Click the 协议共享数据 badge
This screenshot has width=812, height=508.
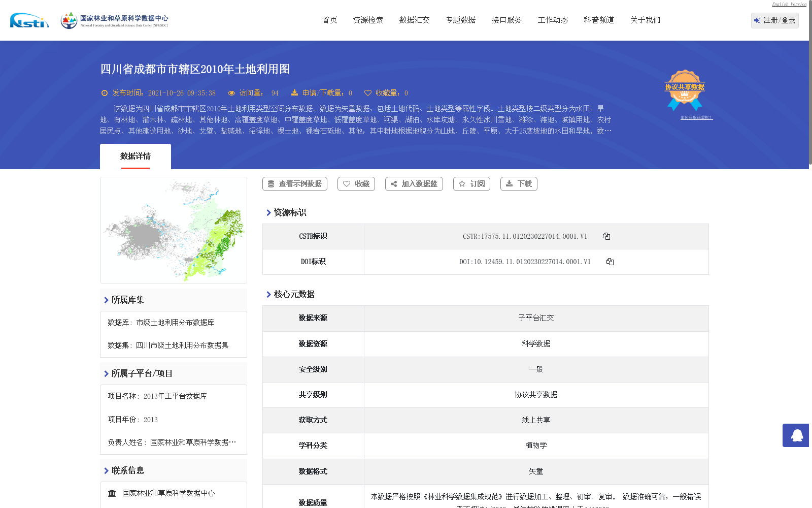[x=685, y=90]
